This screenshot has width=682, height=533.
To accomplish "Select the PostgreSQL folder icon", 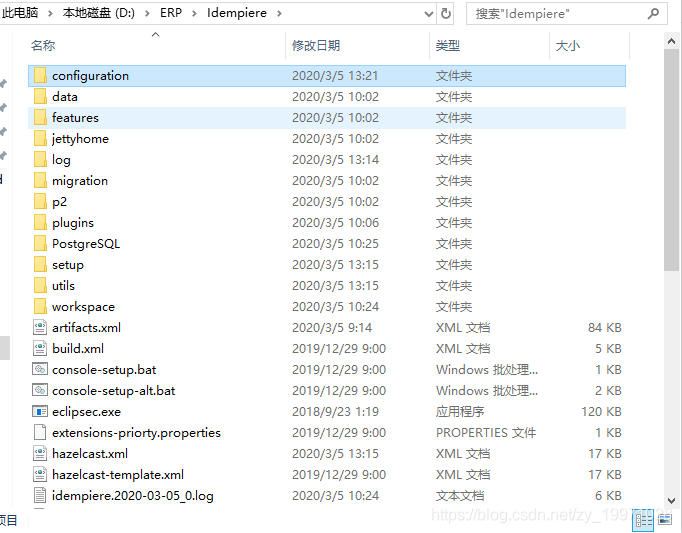I will [x=40, y=243].
